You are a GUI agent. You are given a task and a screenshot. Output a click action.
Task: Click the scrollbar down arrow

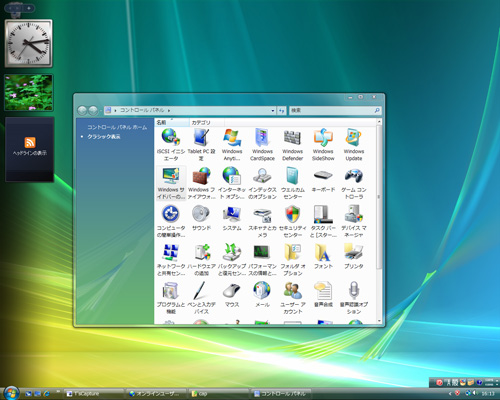[379, 321]
